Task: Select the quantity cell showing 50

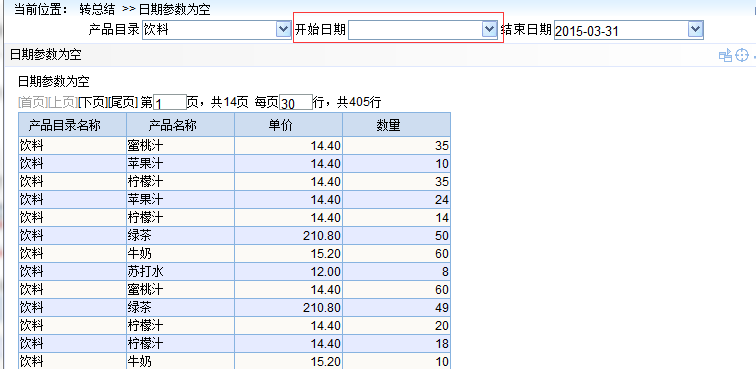Action: pos(396,235)
